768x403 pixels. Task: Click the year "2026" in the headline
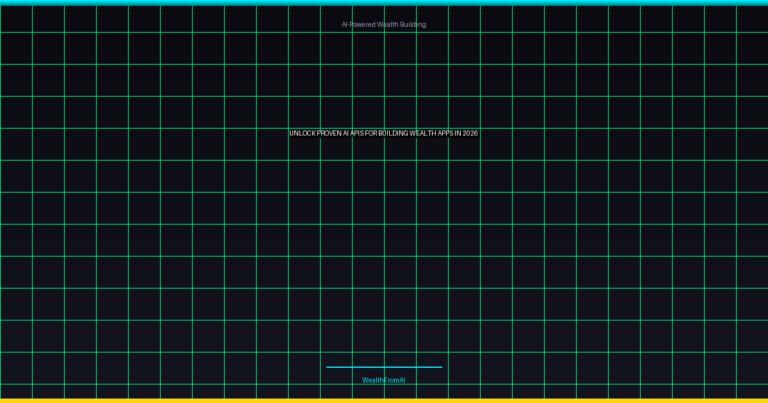pyautogui.click(x=470, y=133)
